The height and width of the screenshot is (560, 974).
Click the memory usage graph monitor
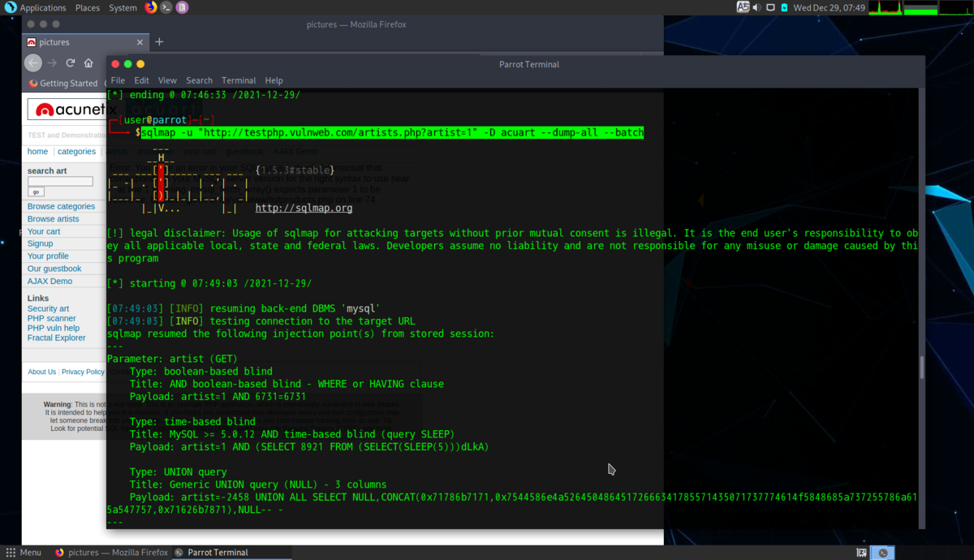(919, 7)
